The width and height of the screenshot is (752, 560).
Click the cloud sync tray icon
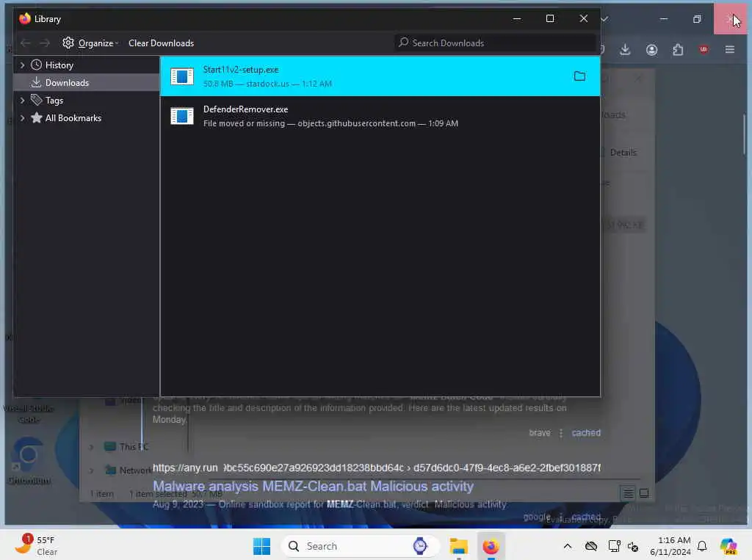click(591, 546)
